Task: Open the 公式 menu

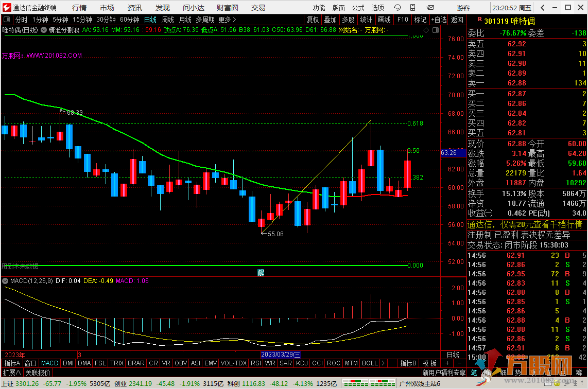Action: point(358,8)
